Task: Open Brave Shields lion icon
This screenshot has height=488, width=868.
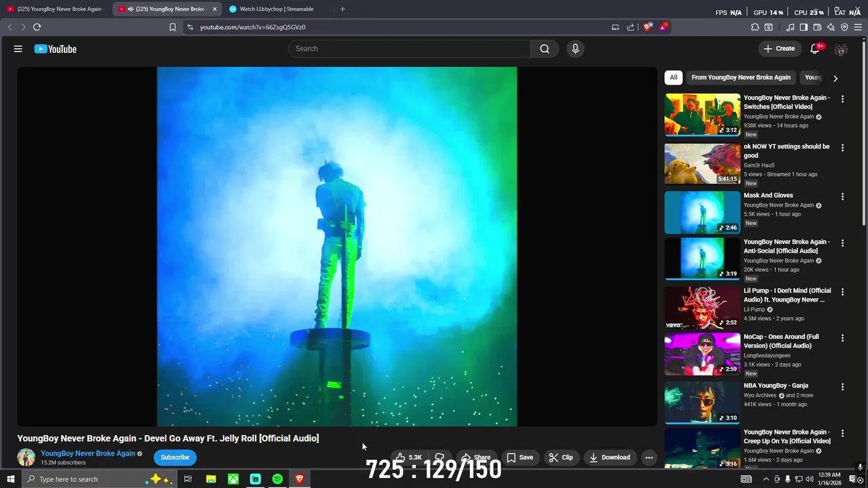Action: 648,27
